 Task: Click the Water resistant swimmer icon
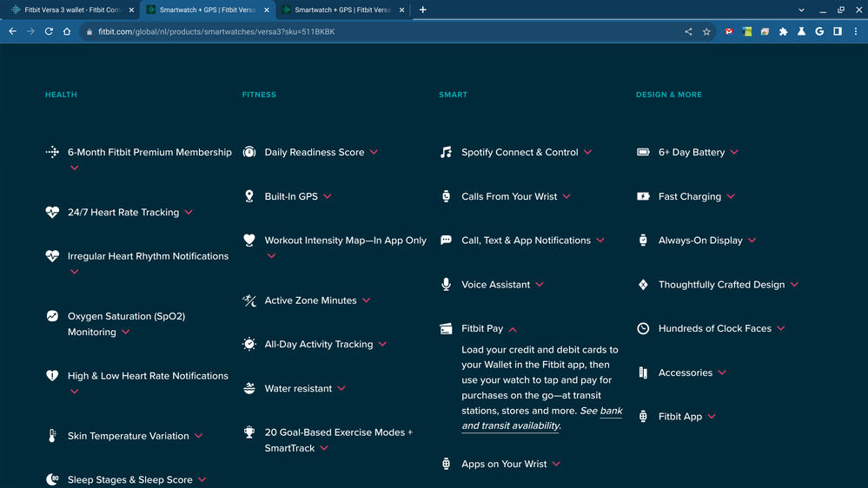tap(249, 388)
